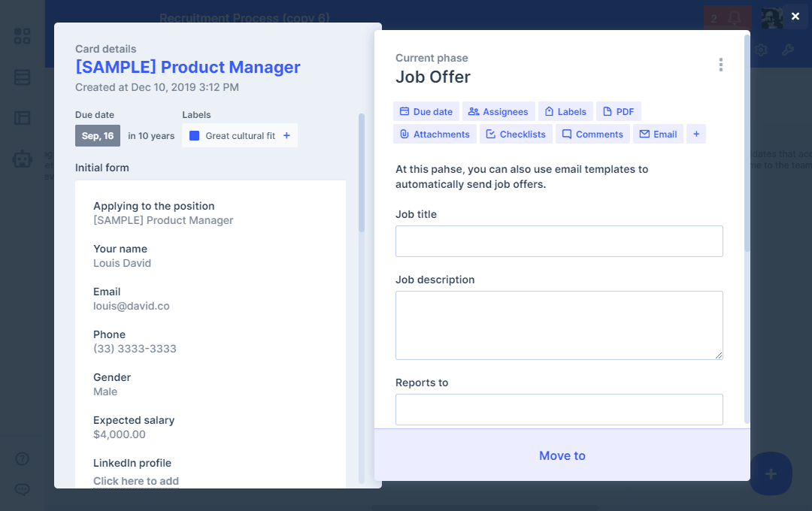Image resolution: width=812 pixels, height=511 pixels.
Task: Click the plus button beside Email
Action: (695, 134)
